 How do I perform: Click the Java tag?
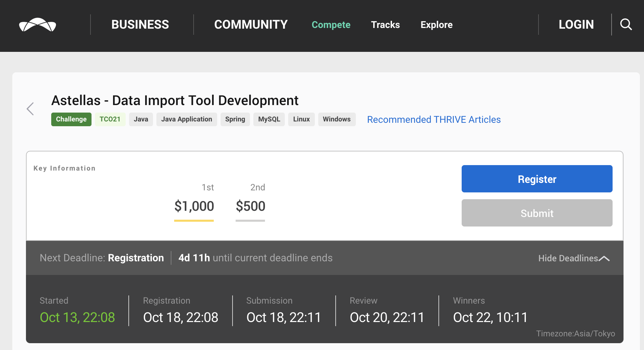[141, 119]
